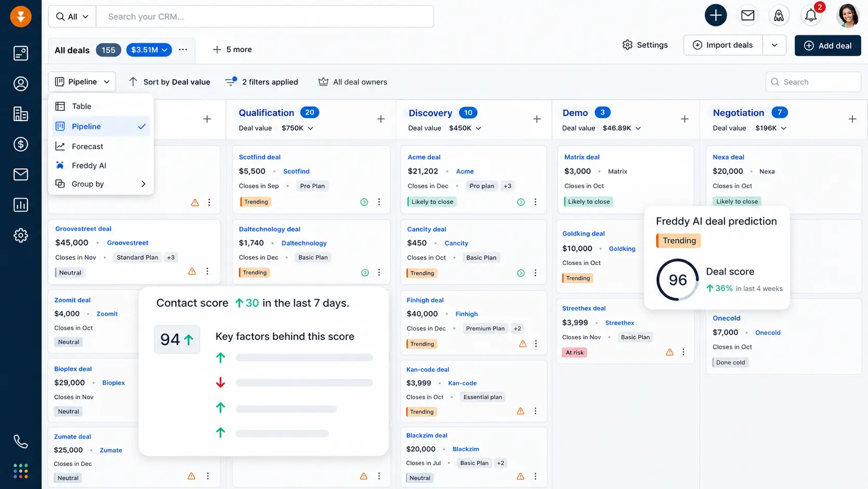Click the next-step icon on Daltechnology deal

point(365,273)
